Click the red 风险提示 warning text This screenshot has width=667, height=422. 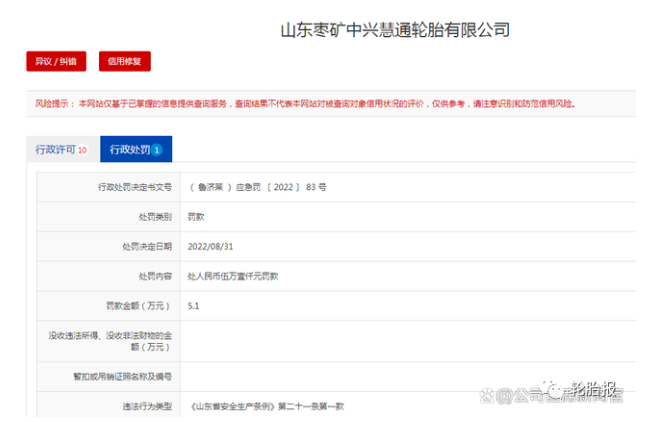click(x=305, y=104)
